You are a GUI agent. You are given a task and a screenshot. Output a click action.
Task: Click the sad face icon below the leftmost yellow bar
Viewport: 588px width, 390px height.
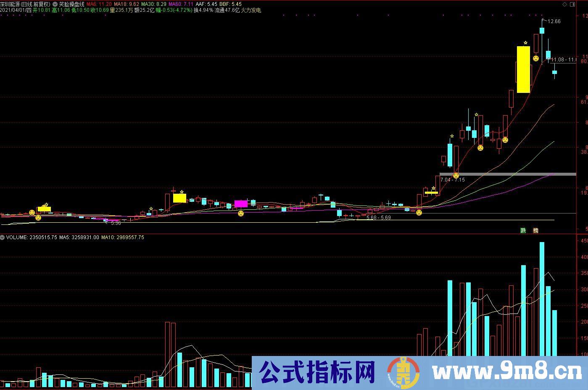tap(38, 218)
